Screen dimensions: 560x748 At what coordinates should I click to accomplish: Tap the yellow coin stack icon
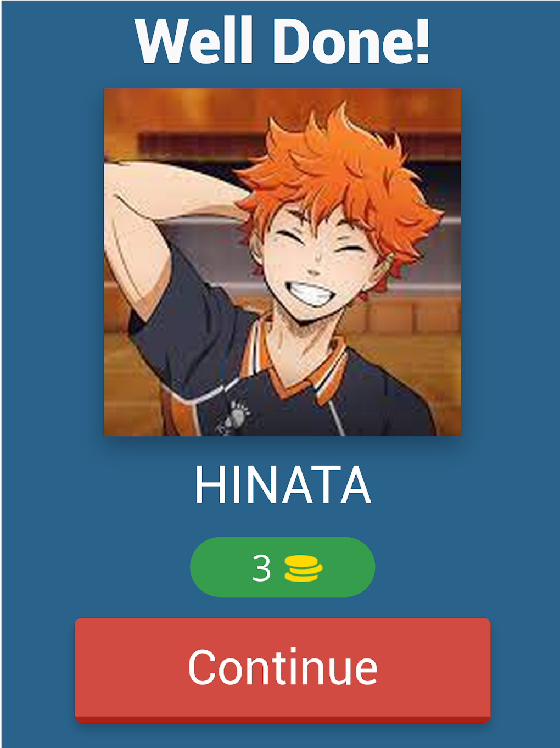coord(303,568)
